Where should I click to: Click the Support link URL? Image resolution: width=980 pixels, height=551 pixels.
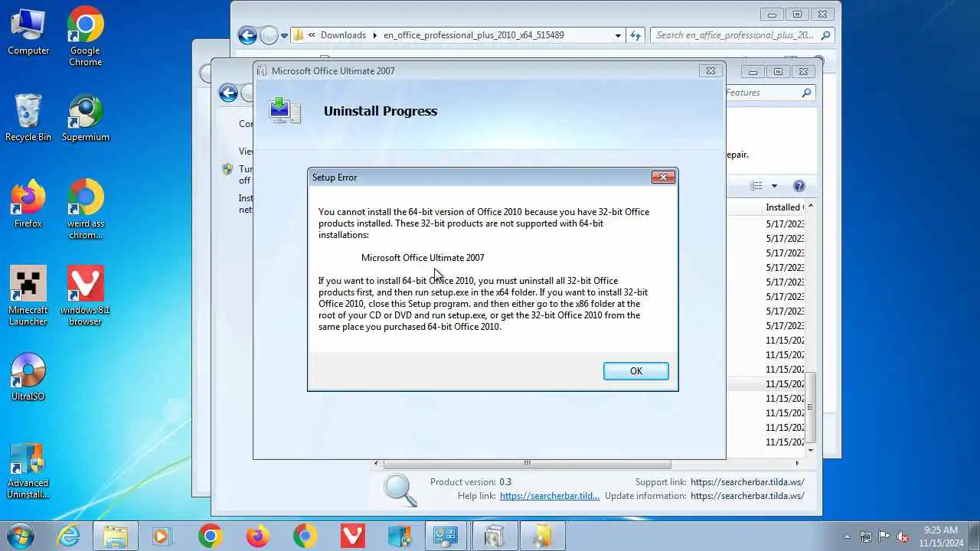[x=747, y=482]
